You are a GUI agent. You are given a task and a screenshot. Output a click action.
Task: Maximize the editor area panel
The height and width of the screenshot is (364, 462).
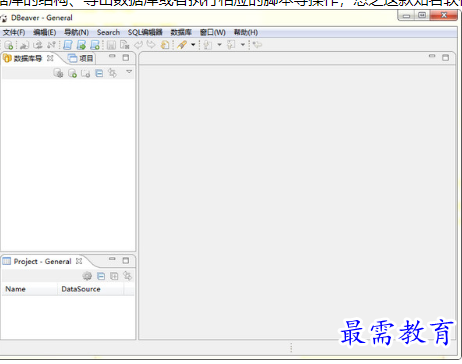[445, 58]
